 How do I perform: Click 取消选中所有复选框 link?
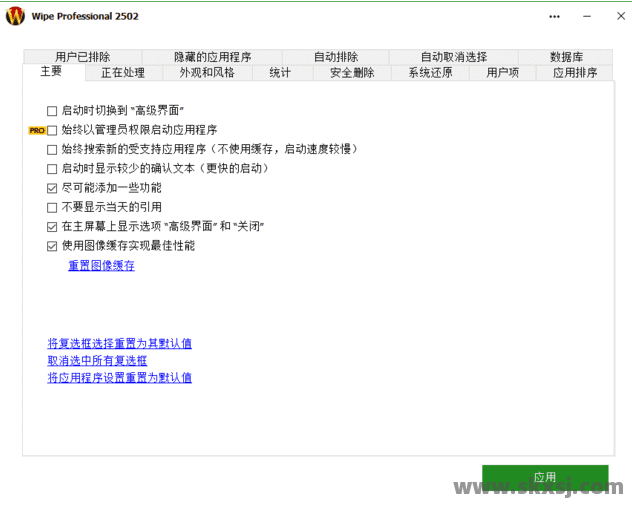(97, 360)
